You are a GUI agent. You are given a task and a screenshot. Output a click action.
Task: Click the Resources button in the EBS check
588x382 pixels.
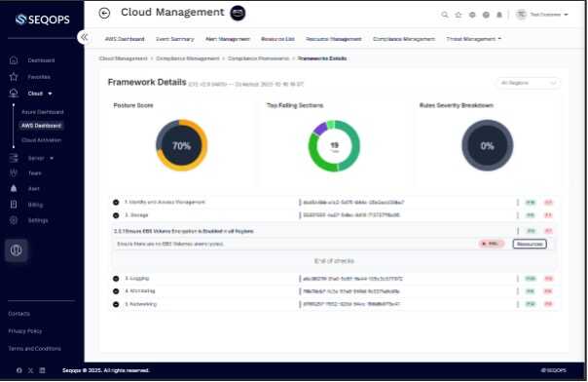[530, 244]
